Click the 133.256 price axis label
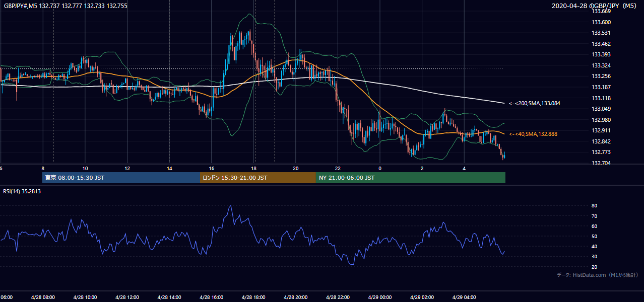Screen dimensions: 644x302 (x=601, y=76)
